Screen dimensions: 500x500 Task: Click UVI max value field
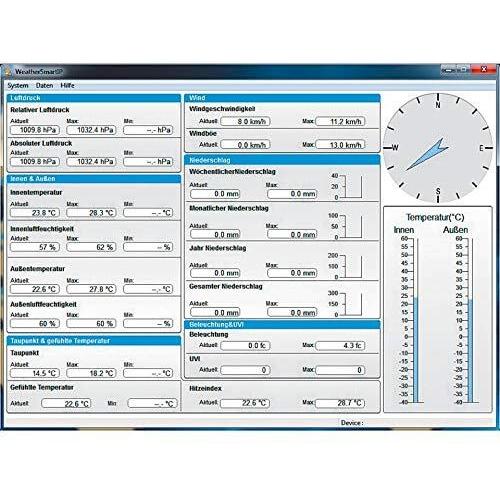point(340,370)
